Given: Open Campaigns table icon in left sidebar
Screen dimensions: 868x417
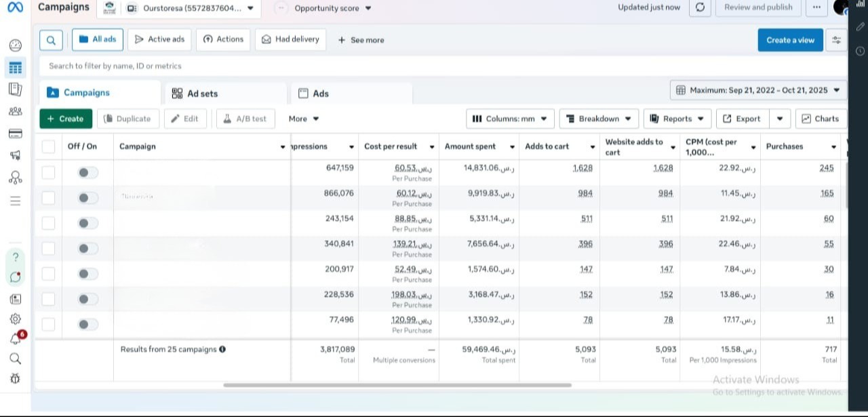Looking at the screenshot, I should tap(15, 67).
